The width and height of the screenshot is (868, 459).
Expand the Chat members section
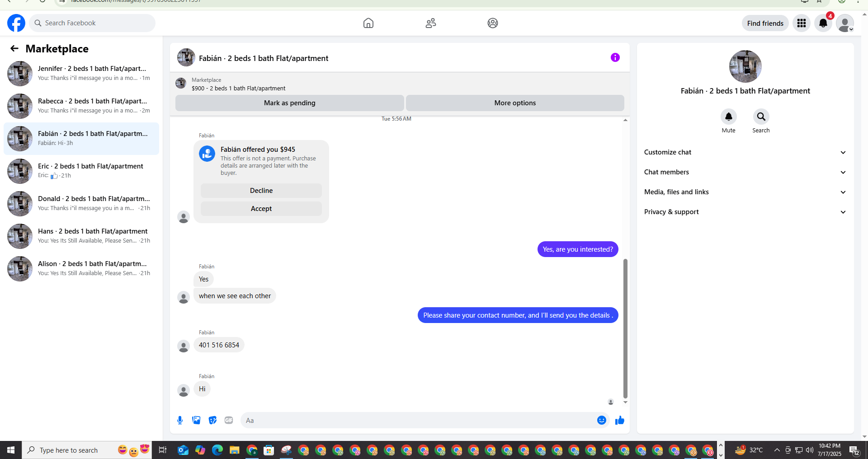745,172
